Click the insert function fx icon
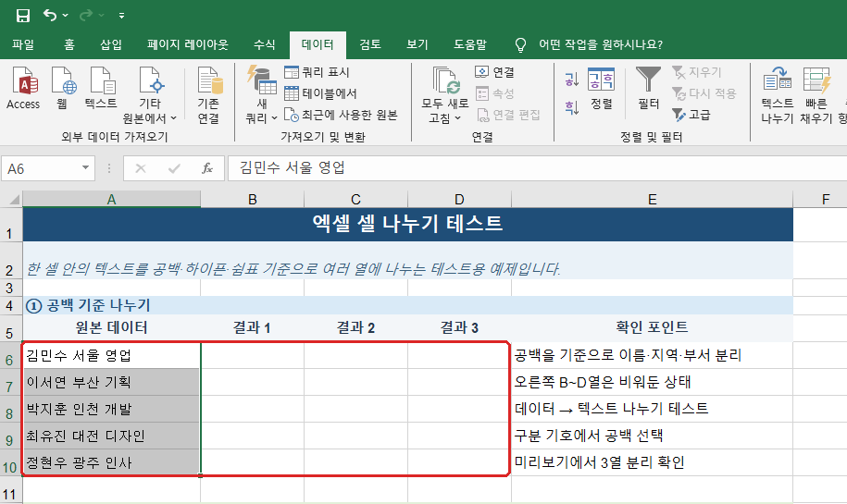 tap(207, 169)
